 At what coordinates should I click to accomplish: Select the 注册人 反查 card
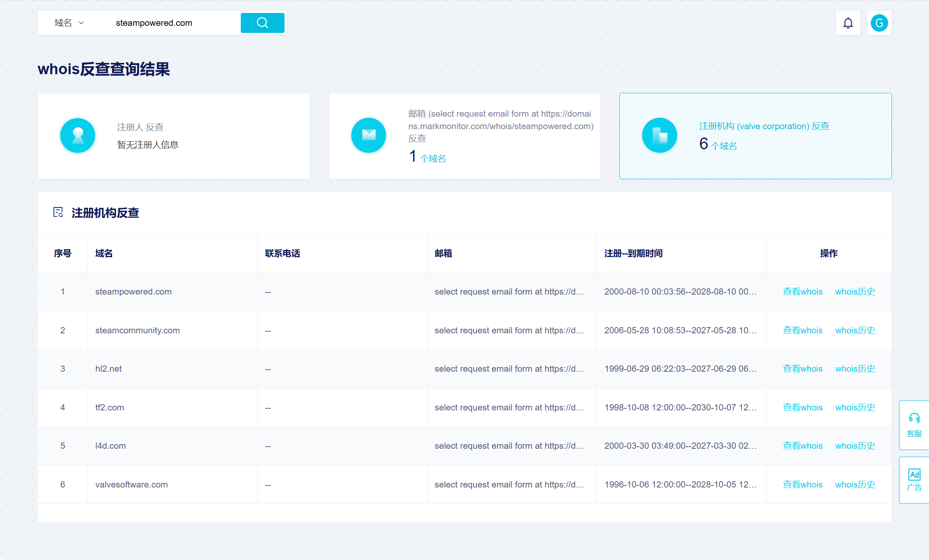(x=173, y=136)
